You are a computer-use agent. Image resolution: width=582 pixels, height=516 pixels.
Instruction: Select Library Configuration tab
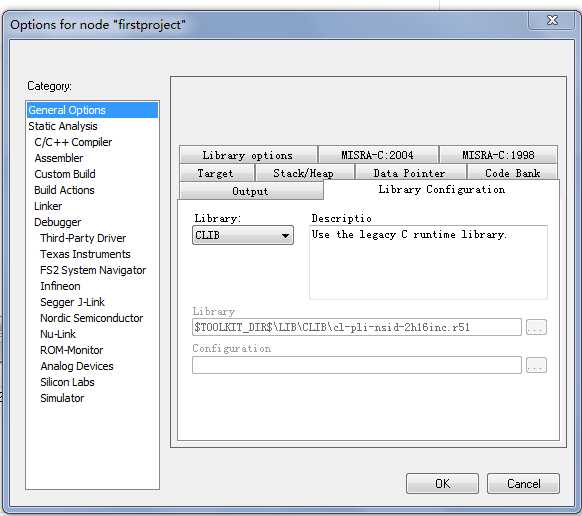click(442, 190)
